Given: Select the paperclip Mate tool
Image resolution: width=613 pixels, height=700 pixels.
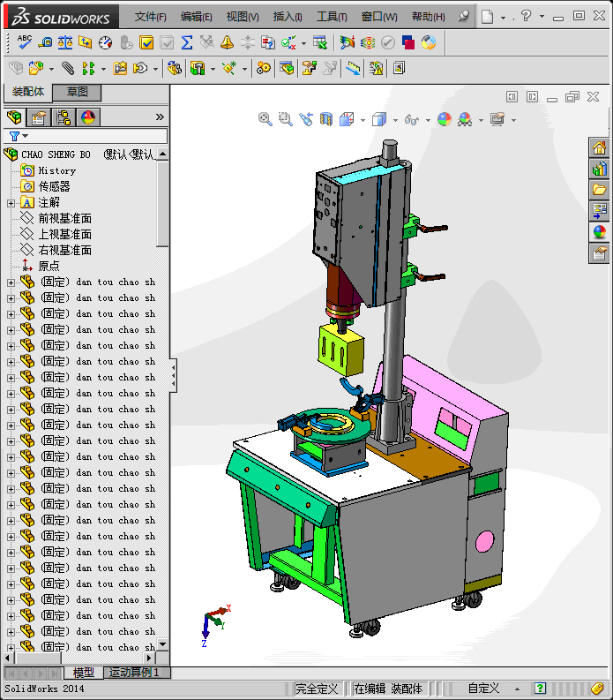Looking at the screenshot, I should (x=68, y=68).
